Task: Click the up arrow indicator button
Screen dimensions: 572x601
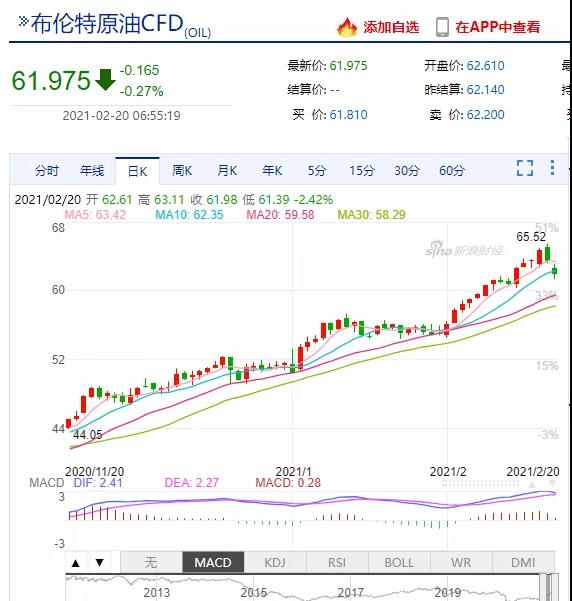Action: pyautogui.click(x=76, y=563)
